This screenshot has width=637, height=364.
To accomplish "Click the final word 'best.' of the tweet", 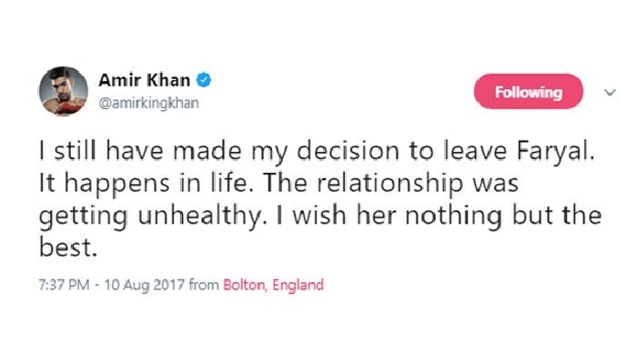I will click(68, 247).
